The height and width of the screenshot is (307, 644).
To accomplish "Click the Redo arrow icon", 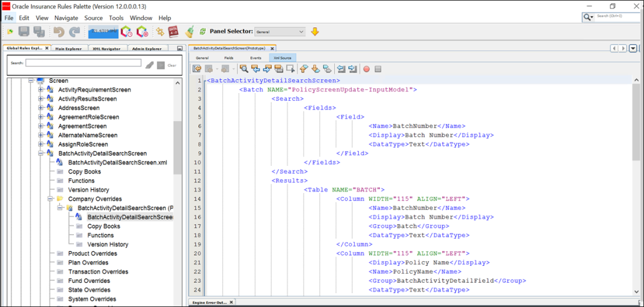I will [x=74, y=31].
